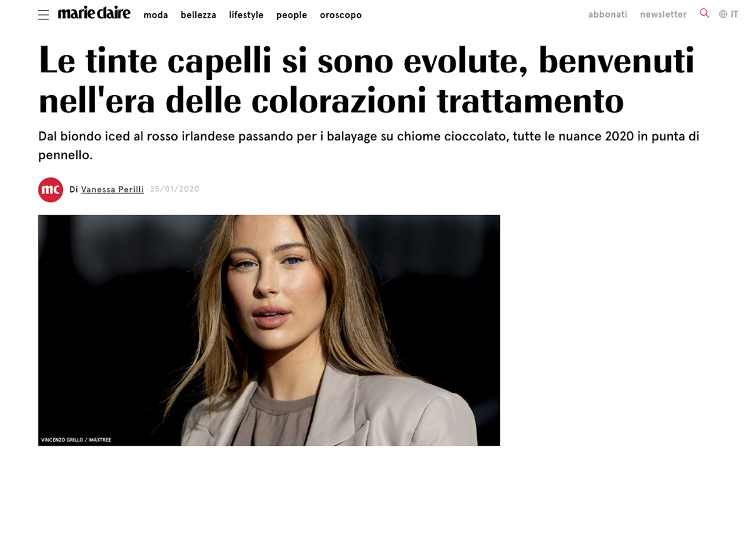Go to the people section
This screenshot has width=756, height=554.
[x=292, y=15]
